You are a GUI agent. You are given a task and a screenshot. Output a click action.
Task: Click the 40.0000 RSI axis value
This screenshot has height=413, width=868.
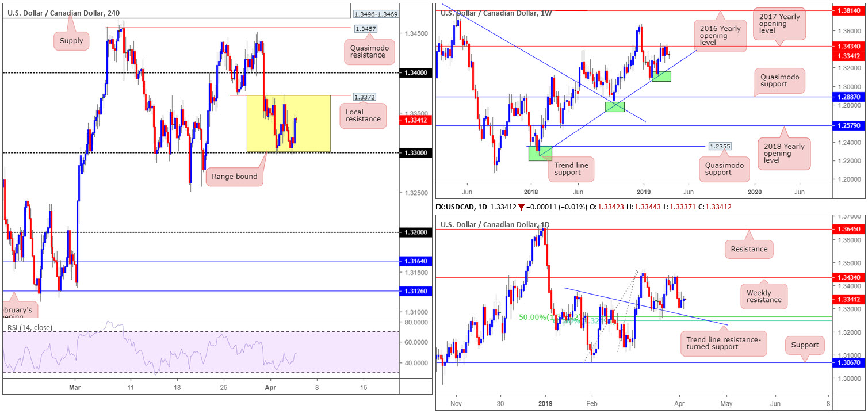click(416, 363)
